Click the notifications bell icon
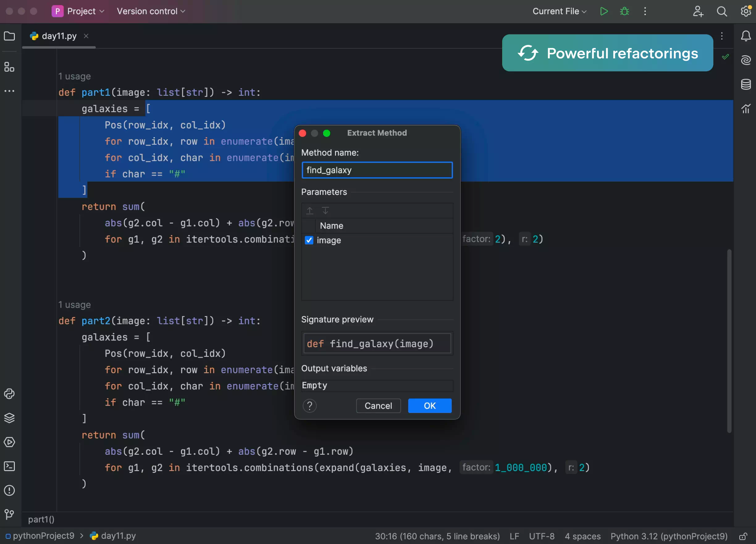 click(745, 36)
